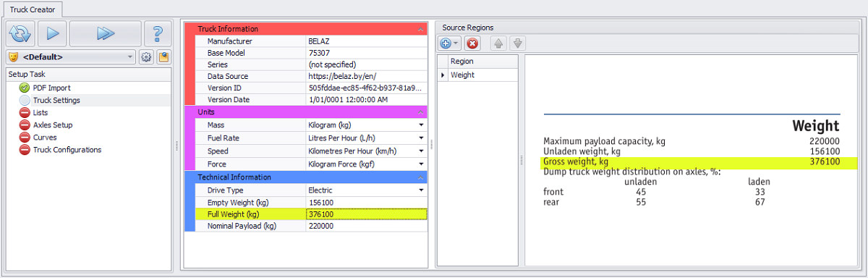Click the Series value field
The width and height of the screenshot is (868, 278).
pos(366,64)
